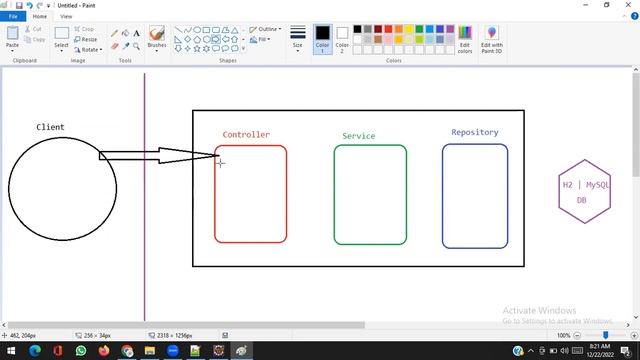Screen dimensions: 640x360
Task: Open the Size dropdown
Action: (298, 40)
